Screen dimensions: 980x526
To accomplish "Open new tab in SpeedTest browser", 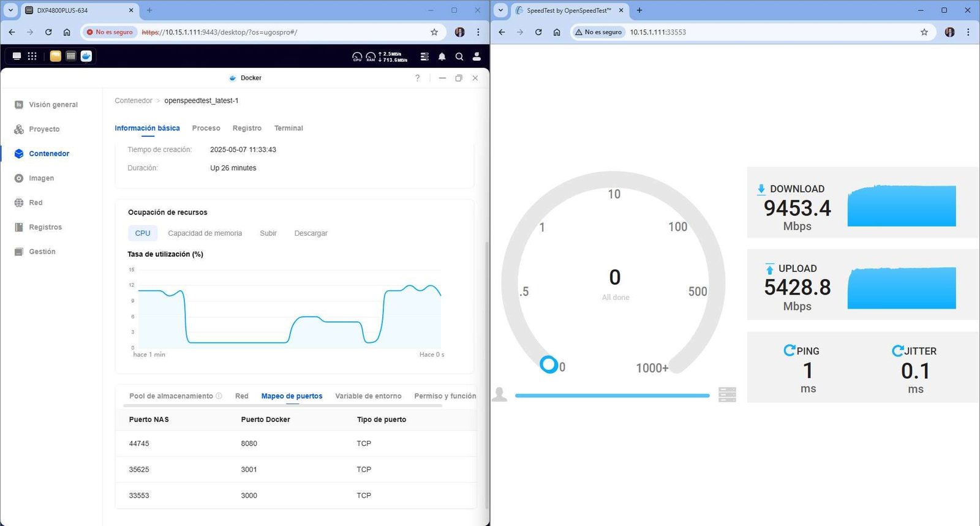I will (639, 10).
